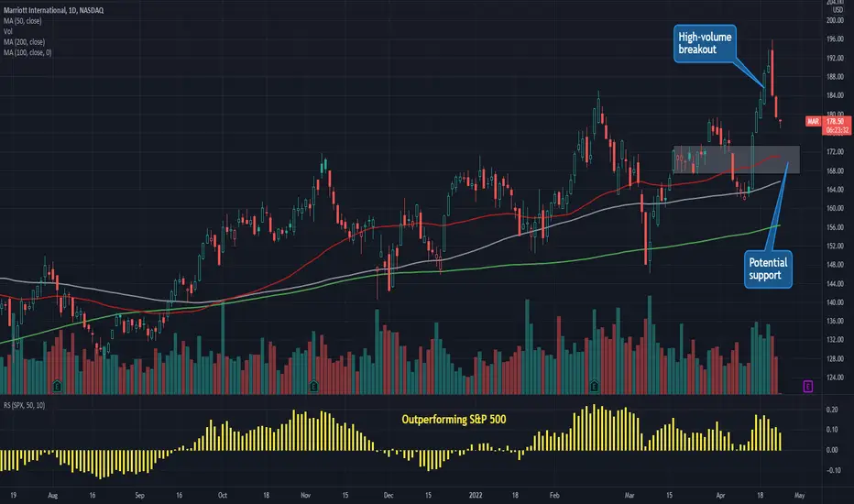This screenshot has width=854, height=504.
Task: Click the Mar date on time axis
Action: tap(630, 495)
